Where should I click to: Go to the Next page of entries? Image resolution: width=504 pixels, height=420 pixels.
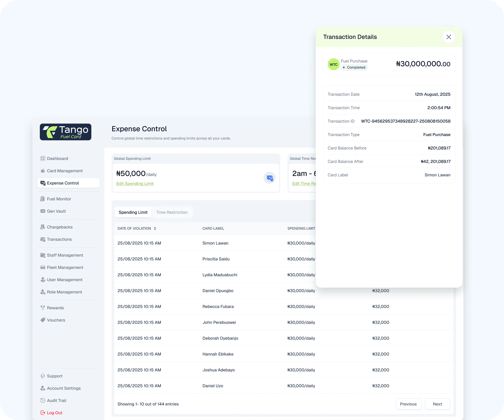(437, 404)
